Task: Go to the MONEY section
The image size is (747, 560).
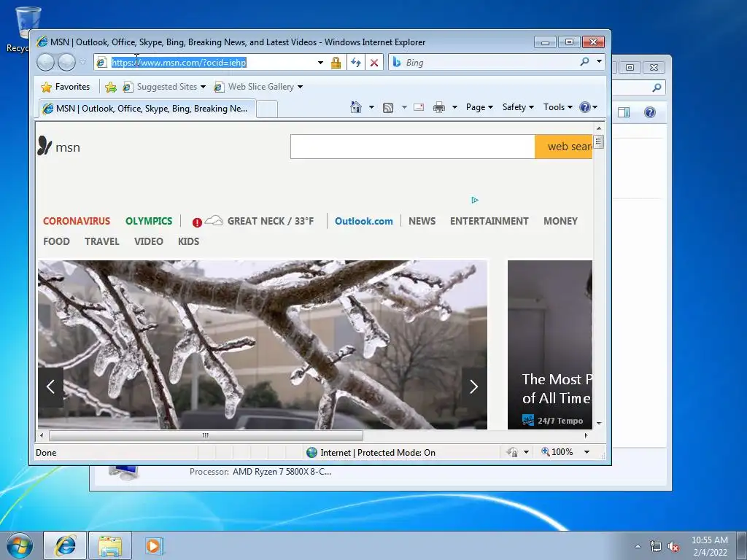Action: [560, 221]
